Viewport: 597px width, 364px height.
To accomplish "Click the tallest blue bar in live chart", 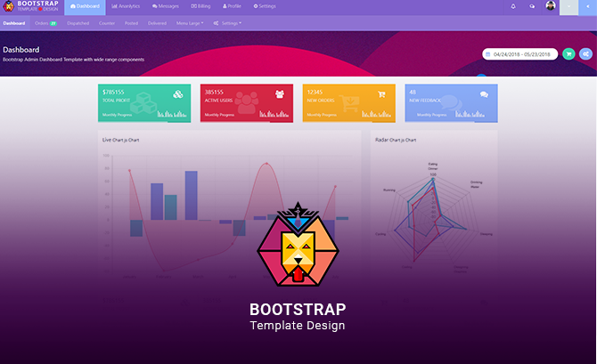I will 192,196.
